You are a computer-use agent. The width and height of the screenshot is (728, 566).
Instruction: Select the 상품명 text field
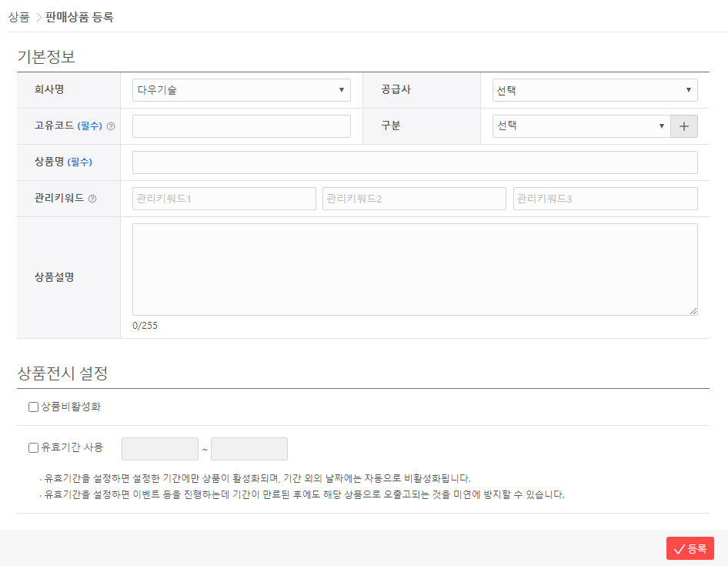[x=414, y=162]
